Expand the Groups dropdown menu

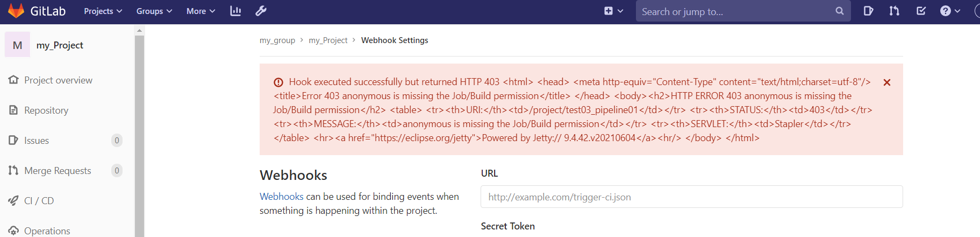154,11
